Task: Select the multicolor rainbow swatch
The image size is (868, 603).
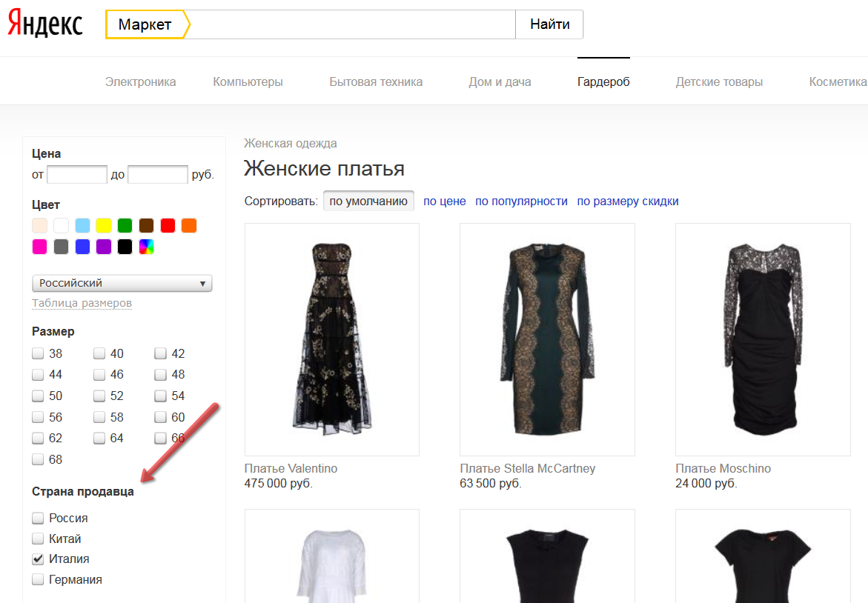Action: coord(146,247)
